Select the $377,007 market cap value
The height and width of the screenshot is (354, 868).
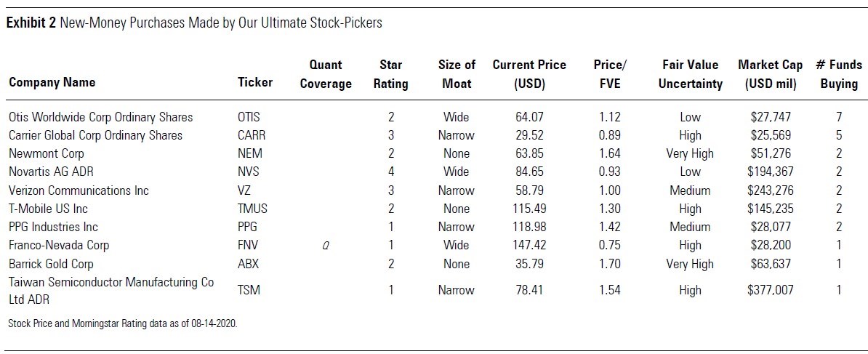click(771, 290)
